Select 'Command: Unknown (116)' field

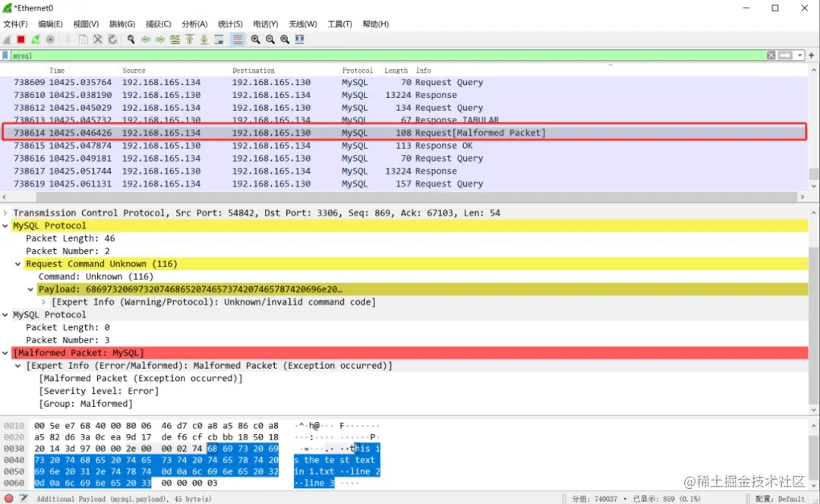[96, 276]
